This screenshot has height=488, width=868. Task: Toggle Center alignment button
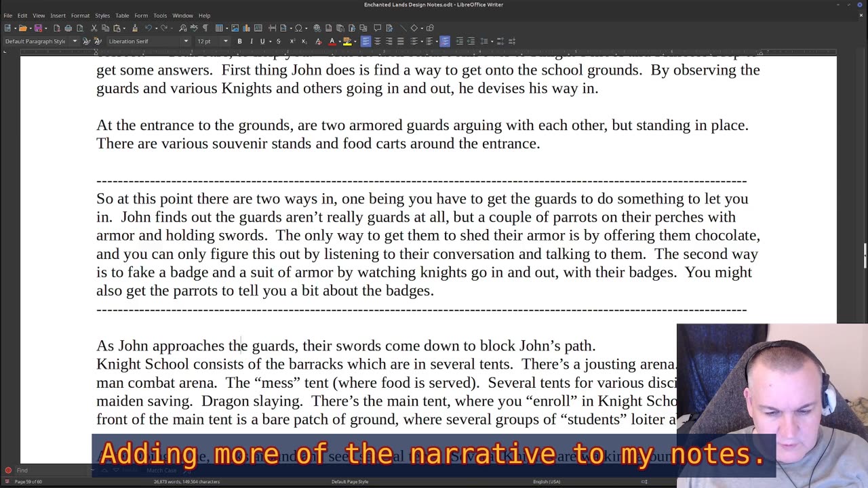point(377,41)
